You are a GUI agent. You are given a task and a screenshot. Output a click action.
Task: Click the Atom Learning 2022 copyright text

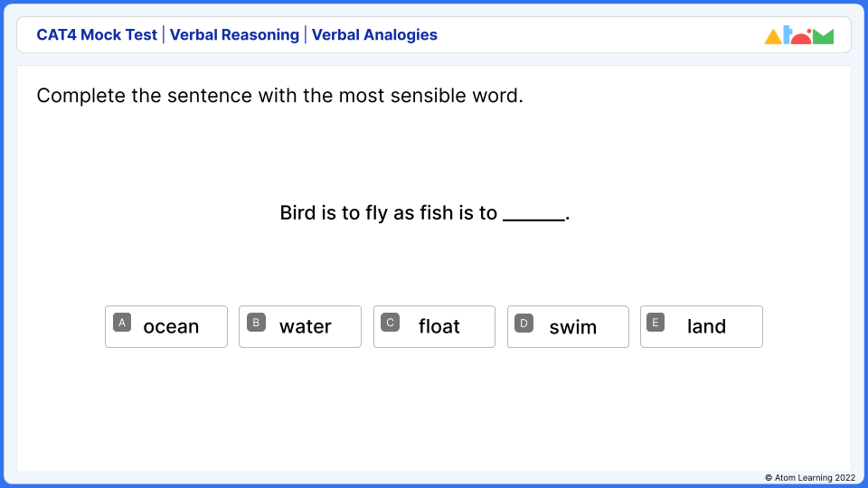click(809, 477)
